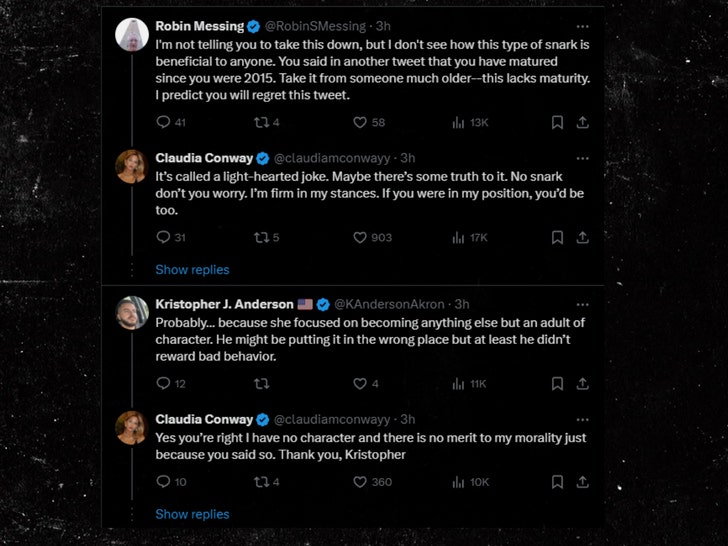Viewport: 728px width, 546px height.
Task: Share Robin Messing's tweet
Action: (582, 122)
